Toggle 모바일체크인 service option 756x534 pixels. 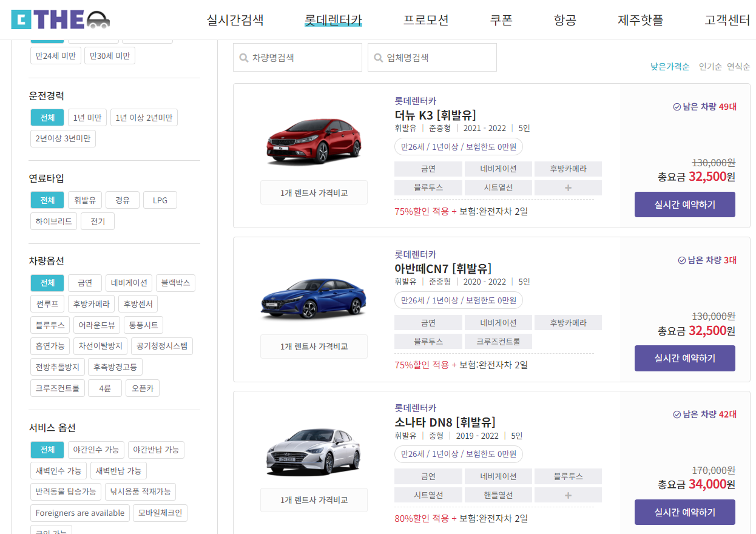point(160,513)
